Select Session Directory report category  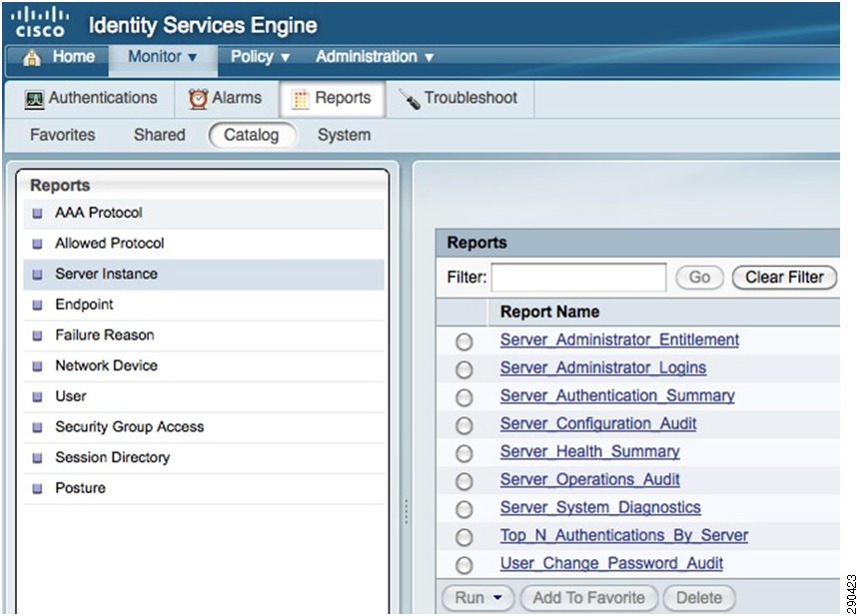[204, 457]
